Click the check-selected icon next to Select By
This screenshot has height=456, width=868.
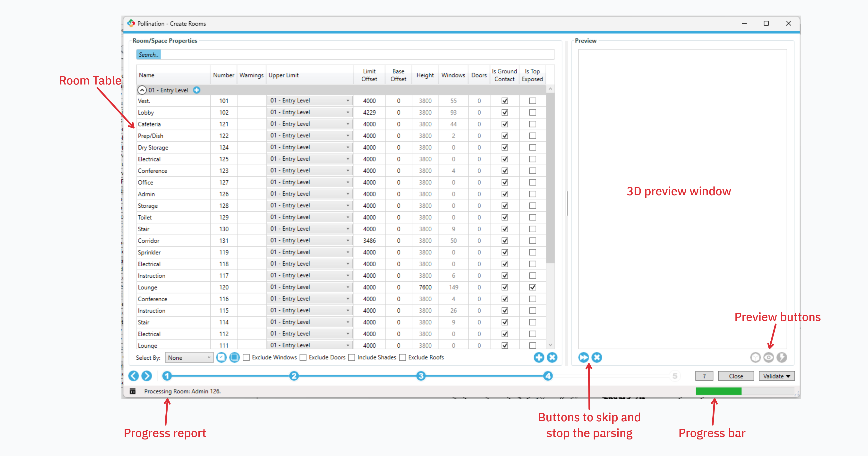(221, 357)
